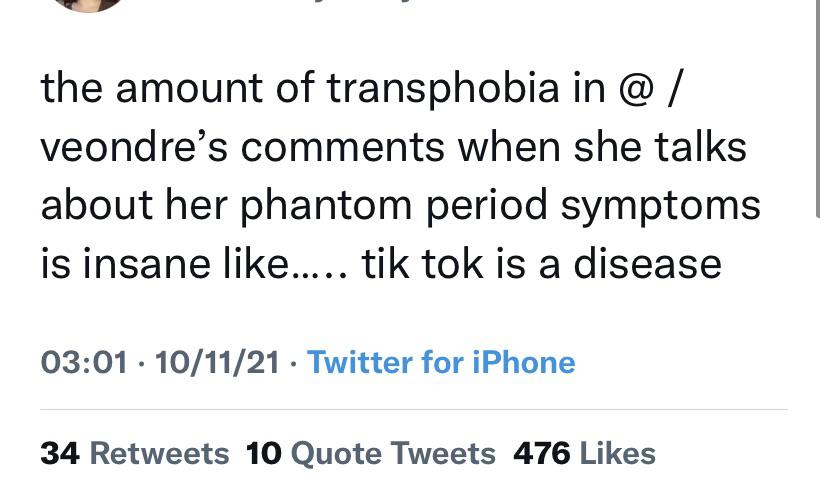
Task: Click the "@" symbol in the tweet
Action: tap(637, 89)
